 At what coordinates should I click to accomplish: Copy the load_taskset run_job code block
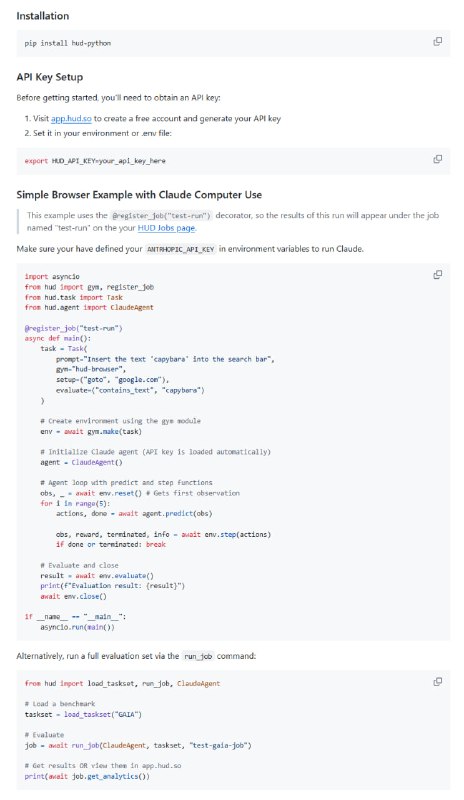click(437, 682)
